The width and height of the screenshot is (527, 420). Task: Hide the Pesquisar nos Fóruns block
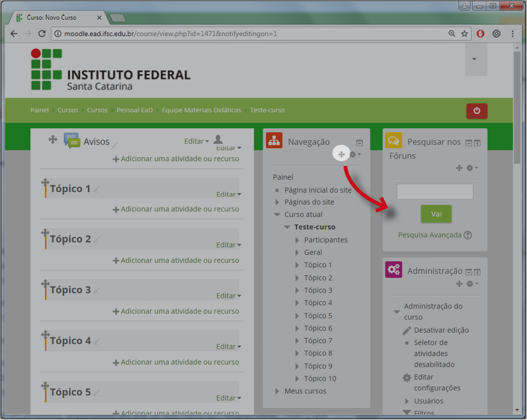[x=468, y=143]
